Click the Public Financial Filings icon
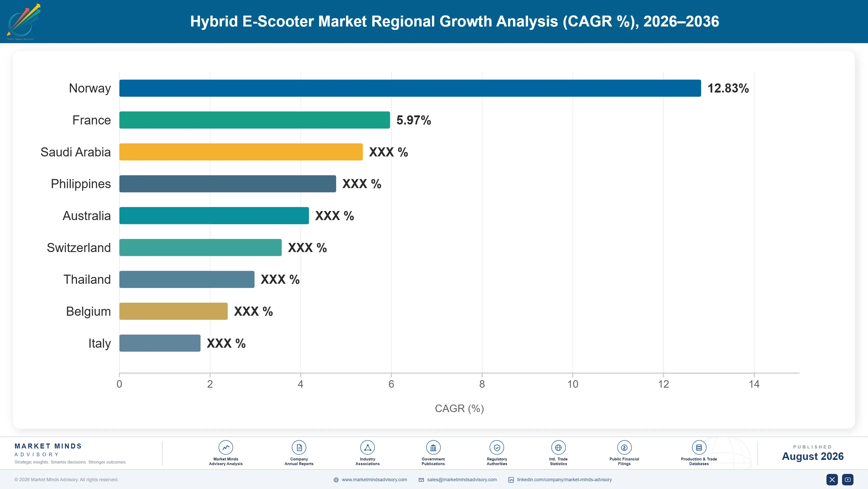The height and width of the screenshot is (489, 868). 624,447
